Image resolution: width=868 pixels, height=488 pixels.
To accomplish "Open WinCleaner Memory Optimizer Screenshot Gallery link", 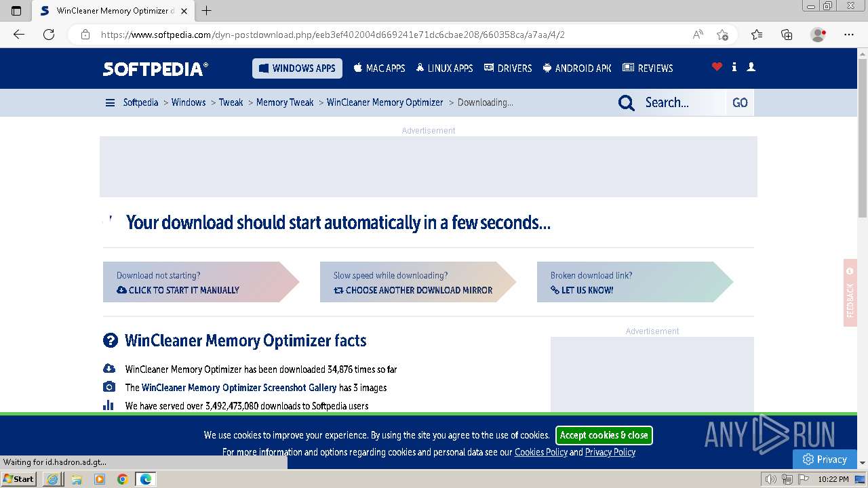I will (239, 388).
